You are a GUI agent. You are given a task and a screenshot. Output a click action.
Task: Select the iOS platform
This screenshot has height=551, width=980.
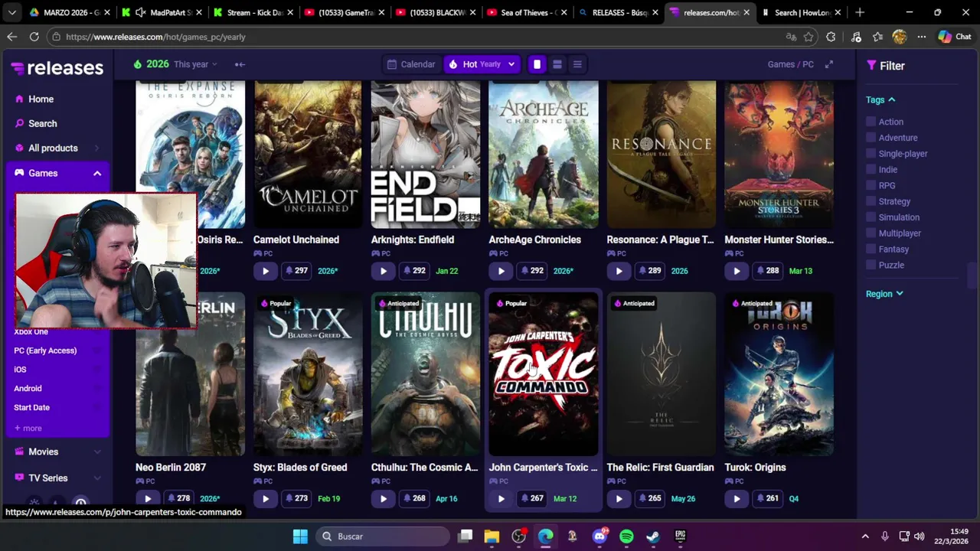(x=20, y=370)
